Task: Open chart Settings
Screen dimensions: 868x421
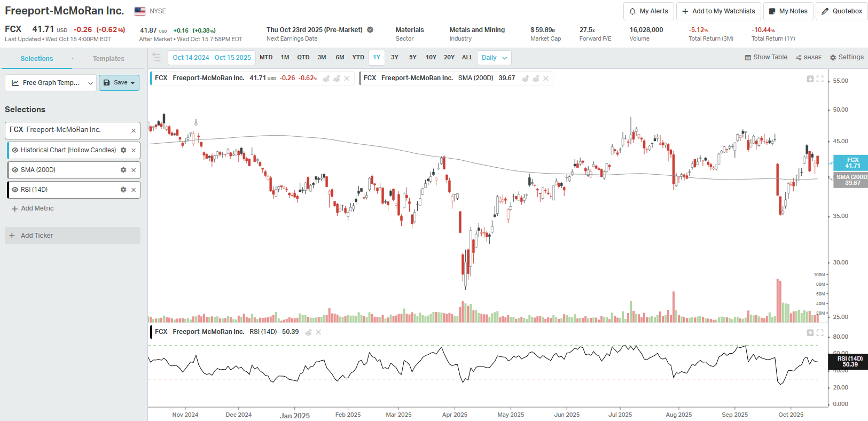Action: [847, 57]
